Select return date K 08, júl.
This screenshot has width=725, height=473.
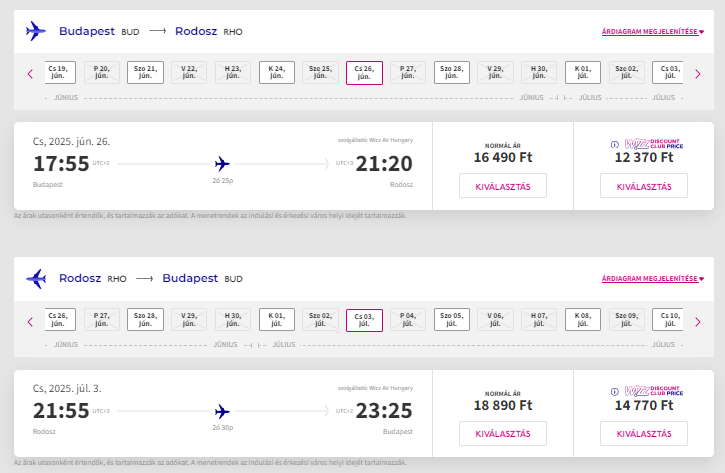click(583, 319)
